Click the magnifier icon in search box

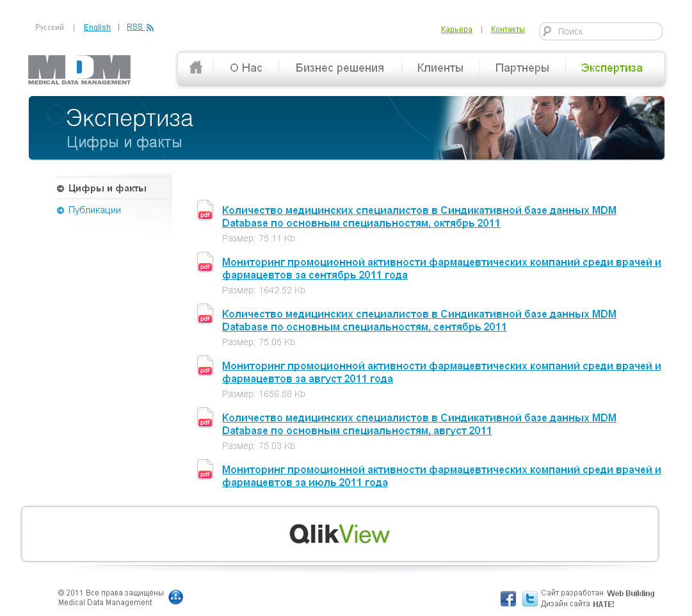click(547, 31)
